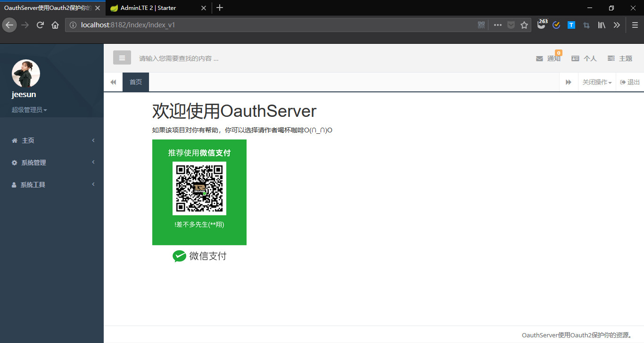The image size is (644, 343).
Task: Expand the 系统管理 sidebar menu
Action: 52,163
